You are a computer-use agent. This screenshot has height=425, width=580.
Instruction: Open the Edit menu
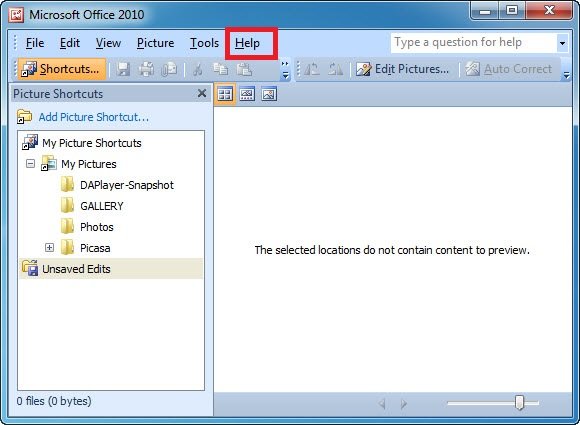pyautogui.click(x=70, y=43)
